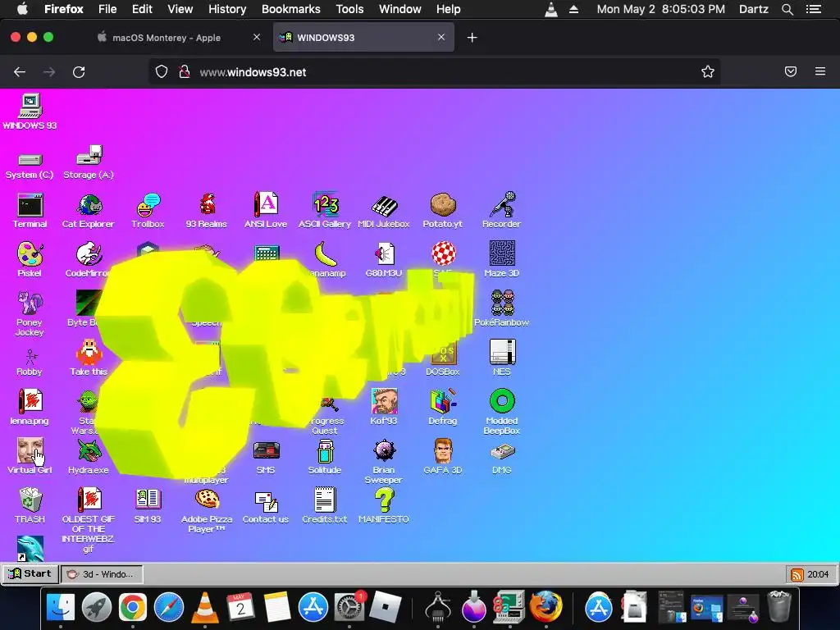The height and width of the screenshot is (630, 840).
Task: Open Finder from the Dock
Action: tap(61, 607)
